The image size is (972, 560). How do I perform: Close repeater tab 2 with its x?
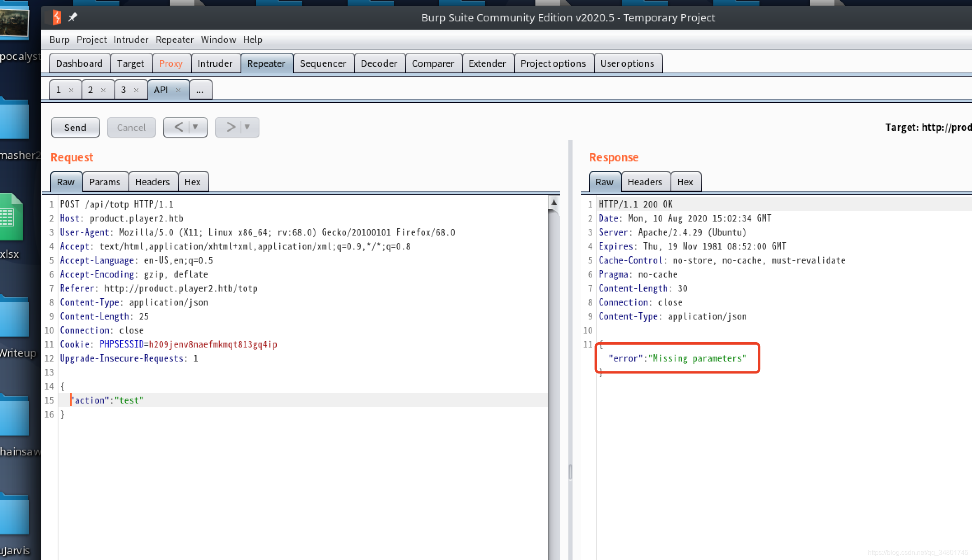pos(103,90)
